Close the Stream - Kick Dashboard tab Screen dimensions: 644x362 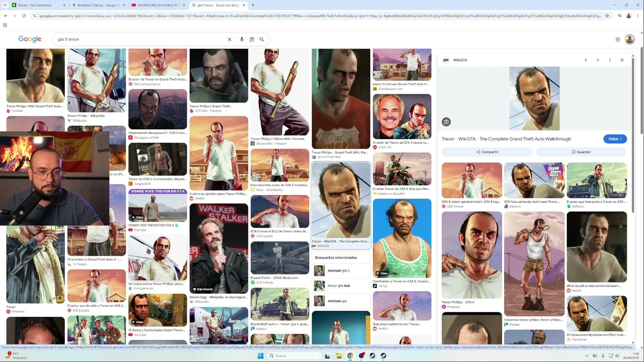click(x=64, y=5)
